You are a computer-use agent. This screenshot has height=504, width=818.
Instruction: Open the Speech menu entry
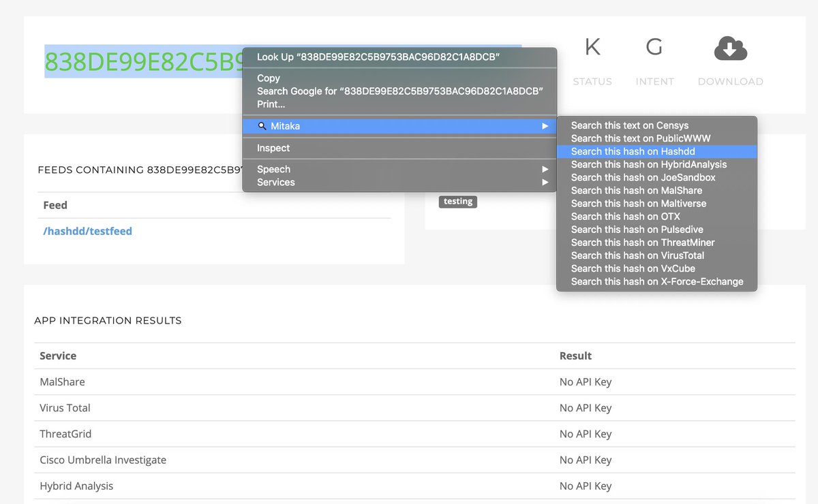coord(399,169)
